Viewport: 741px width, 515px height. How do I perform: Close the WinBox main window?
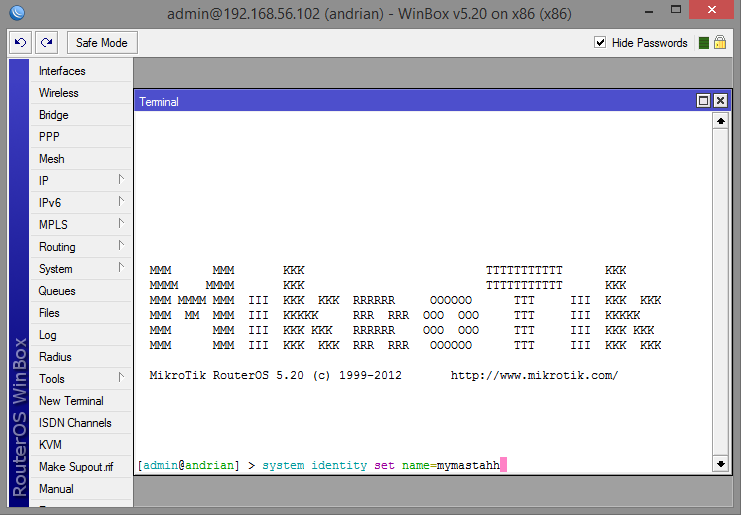[712, 10]
